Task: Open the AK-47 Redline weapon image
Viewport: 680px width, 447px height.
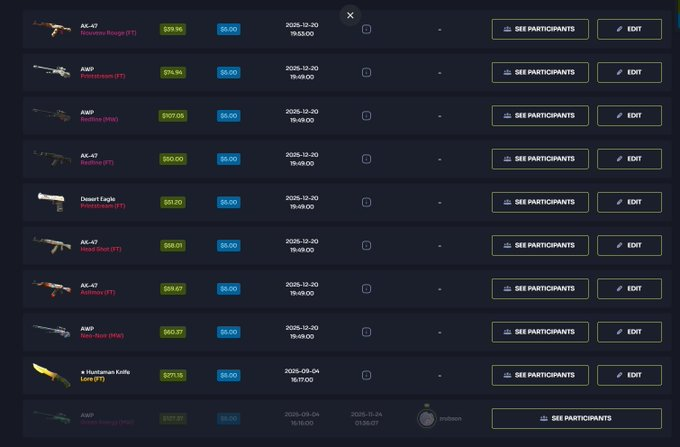Action: 52,158
